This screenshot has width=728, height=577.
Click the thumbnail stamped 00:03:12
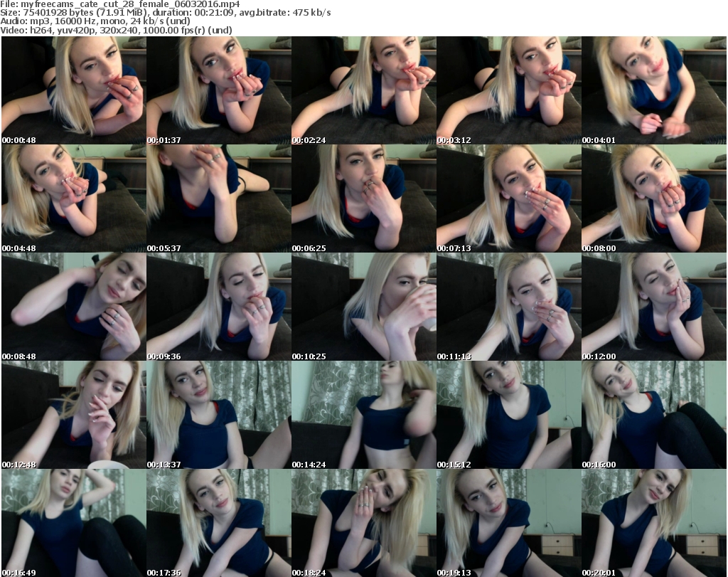pos(509,90)
